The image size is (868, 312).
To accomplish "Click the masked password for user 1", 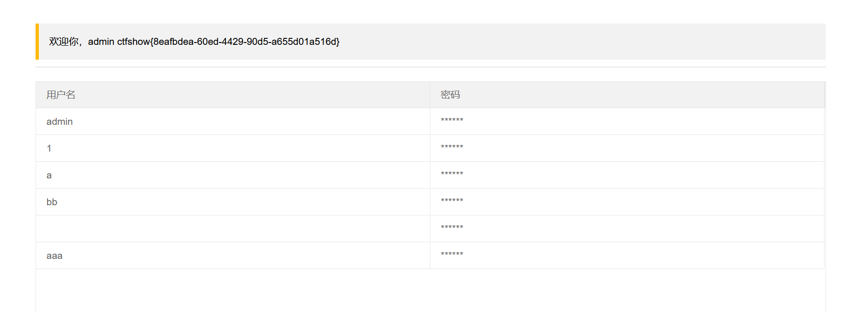I will (452, 147).
